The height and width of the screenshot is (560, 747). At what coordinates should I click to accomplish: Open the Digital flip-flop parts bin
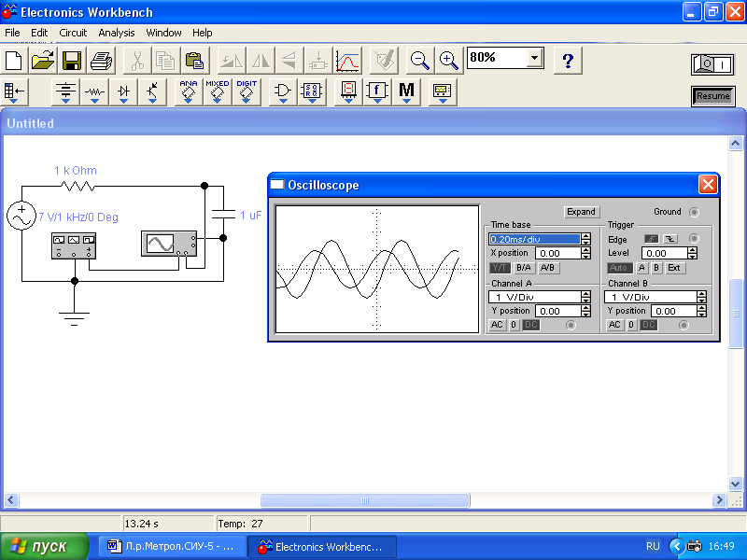point(312,91)
